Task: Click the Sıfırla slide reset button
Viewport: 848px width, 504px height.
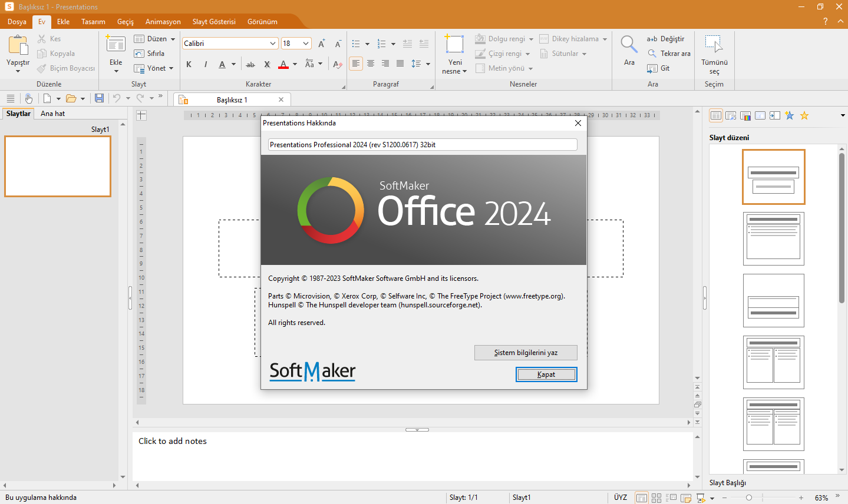Action: pyautogui.click(x=149, y=54)
